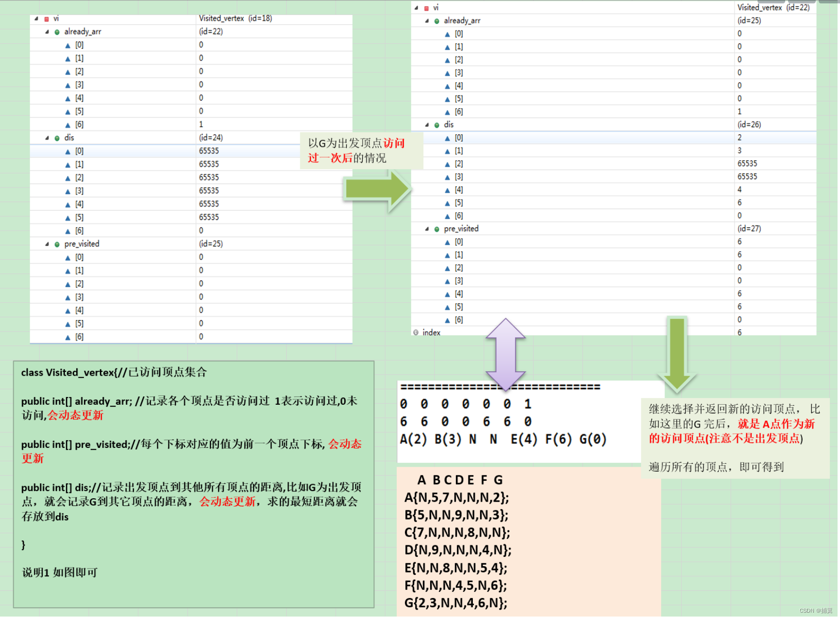Screen dimensions: 840x618
Task: Collapse dis node in right variables panel
Action: tap(427, 125)
